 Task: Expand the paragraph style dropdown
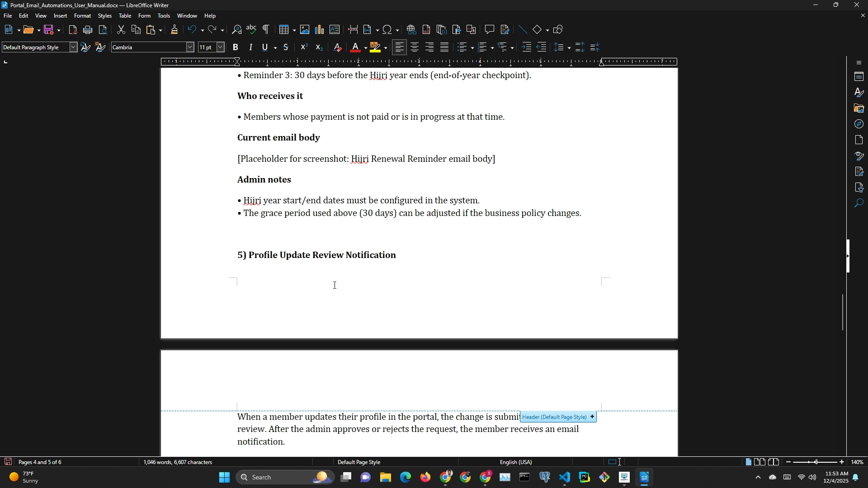point(73,47)
